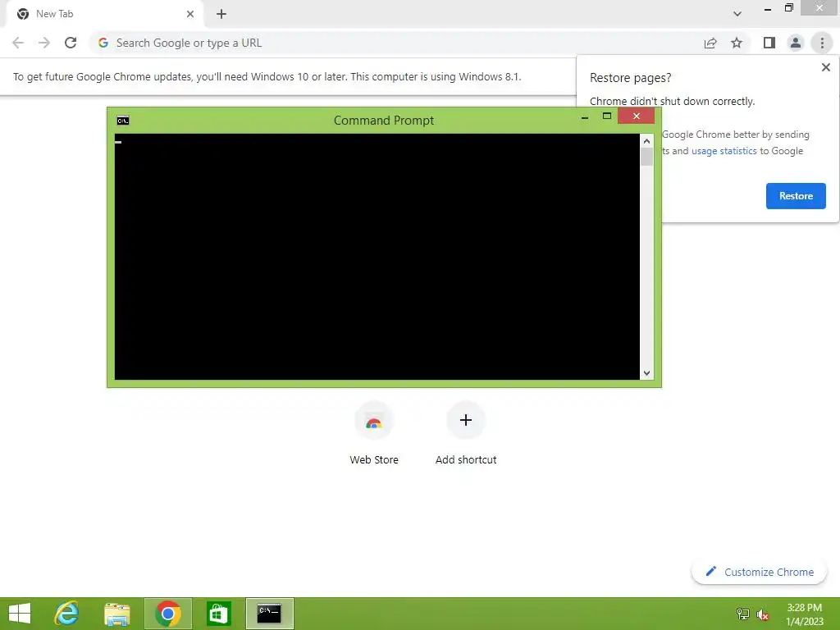Click the Restore button
Viewport: 840px width, 630px height.
(x=796, y=196)
